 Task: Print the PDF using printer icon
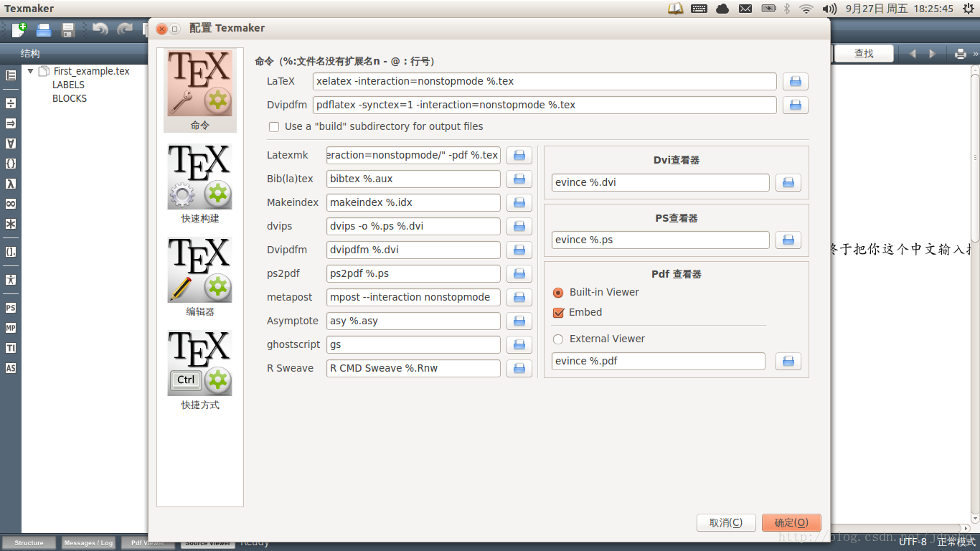click(x=961, y=54)
